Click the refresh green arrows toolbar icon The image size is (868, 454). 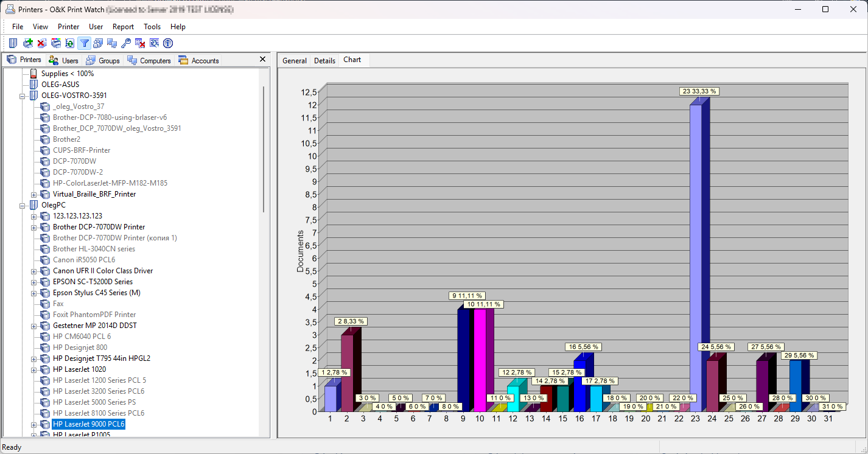tap(70, 43)
